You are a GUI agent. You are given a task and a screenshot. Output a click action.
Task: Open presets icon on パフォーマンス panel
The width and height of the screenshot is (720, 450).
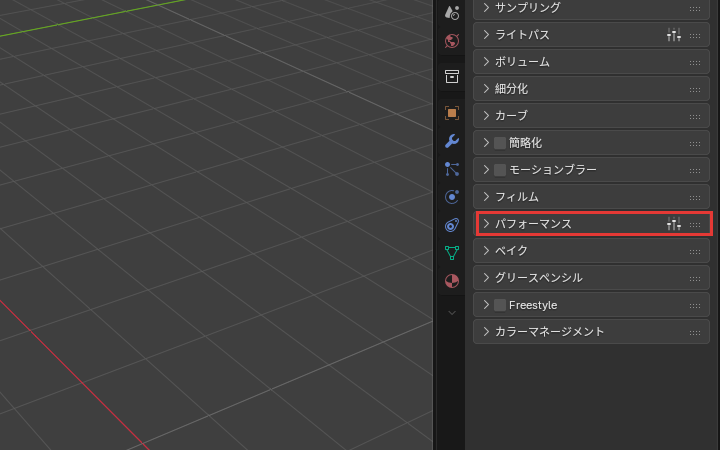674,224
